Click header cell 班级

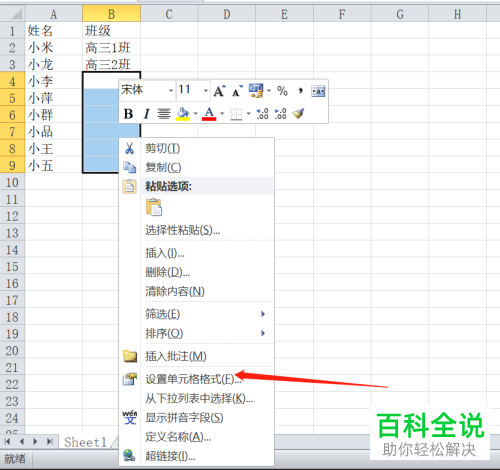(111, 31)
